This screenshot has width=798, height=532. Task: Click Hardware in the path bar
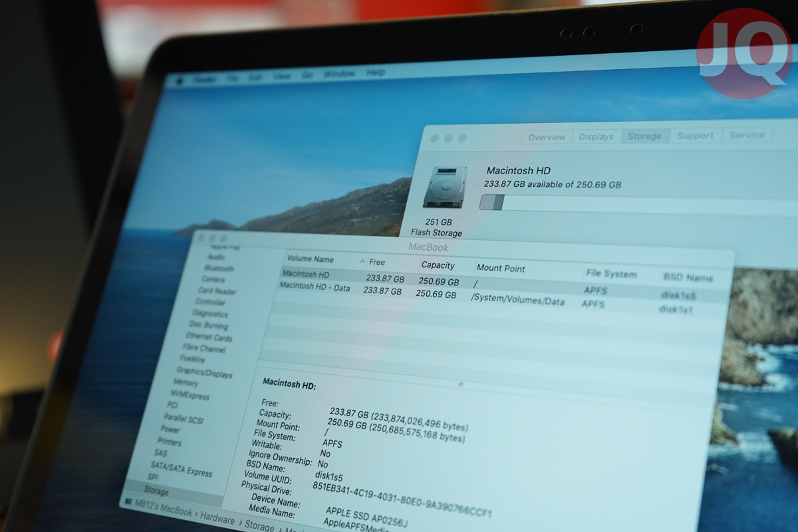(217, 519)
